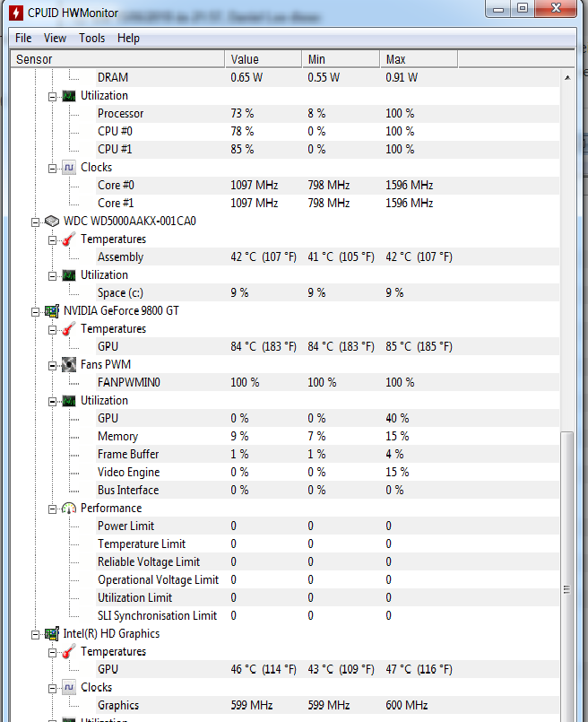Screen dimensions: 588x722
Task: Click the Max column header
Action: click(x=419, y=59)
